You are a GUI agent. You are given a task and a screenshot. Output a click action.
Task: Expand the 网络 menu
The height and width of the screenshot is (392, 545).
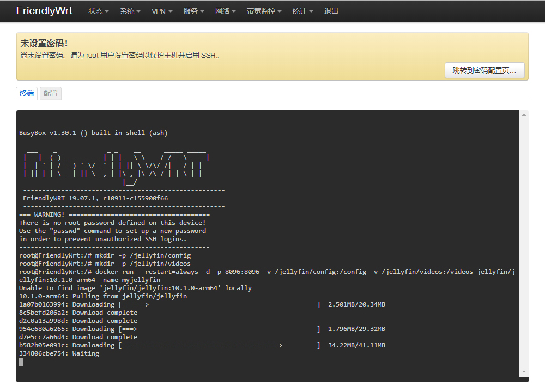pos(225,11)
